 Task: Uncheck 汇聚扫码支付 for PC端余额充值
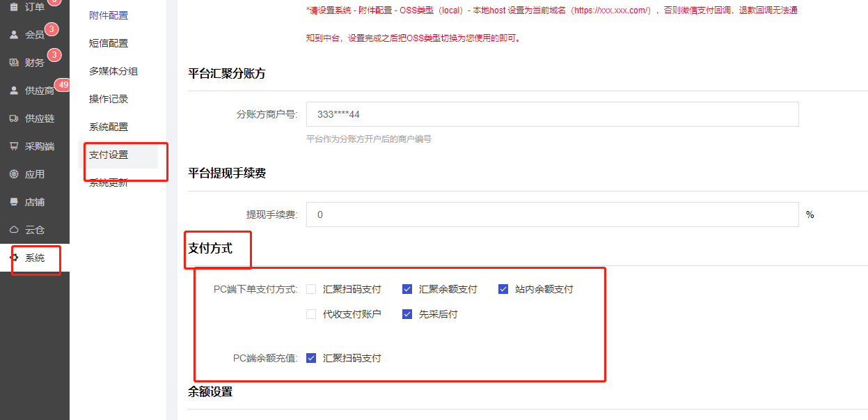[311, 358]
